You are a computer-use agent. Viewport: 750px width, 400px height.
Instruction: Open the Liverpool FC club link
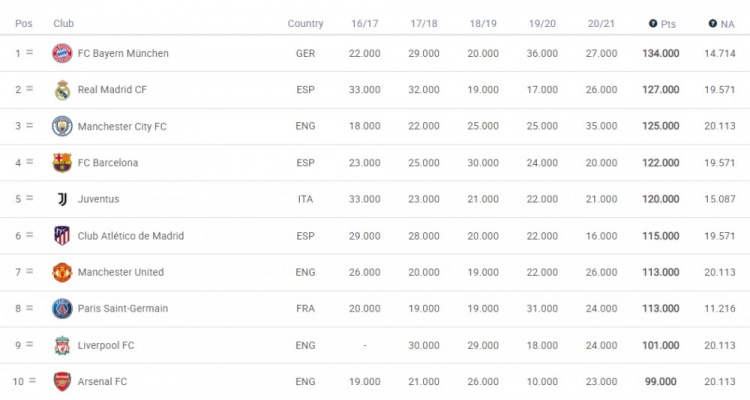106,345
